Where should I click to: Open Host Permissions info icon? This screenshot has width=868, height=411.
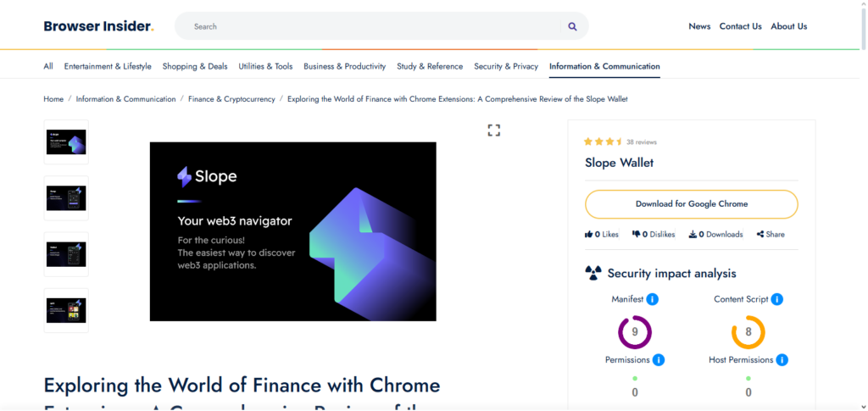782,360
